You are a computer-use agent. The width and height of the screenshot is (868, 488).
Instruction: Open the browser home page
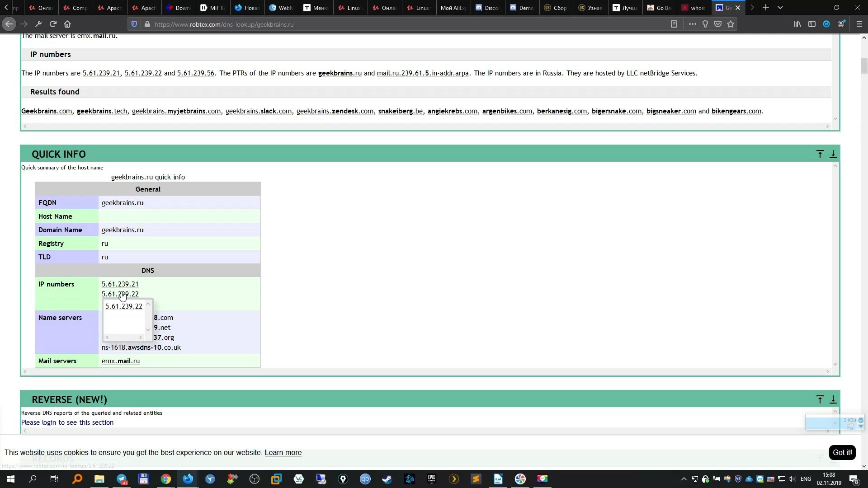67,24
